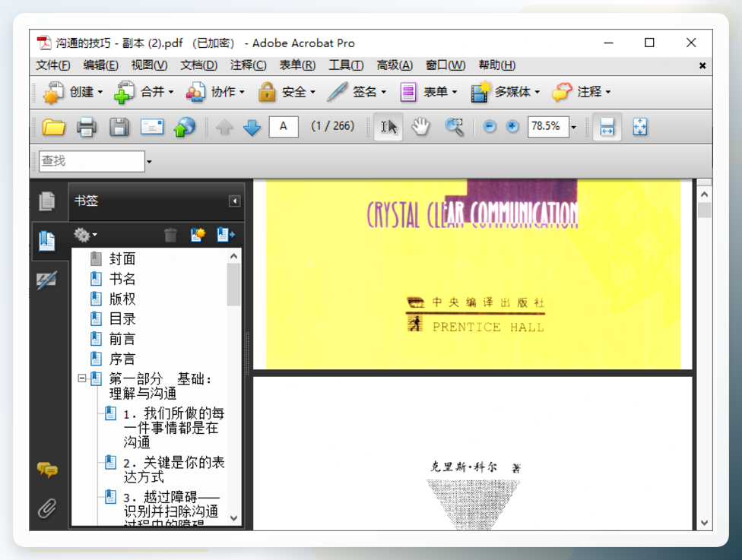Open the 文档(D) menu
This screenshot has height=560, width=742.
(x=198, y=65)
